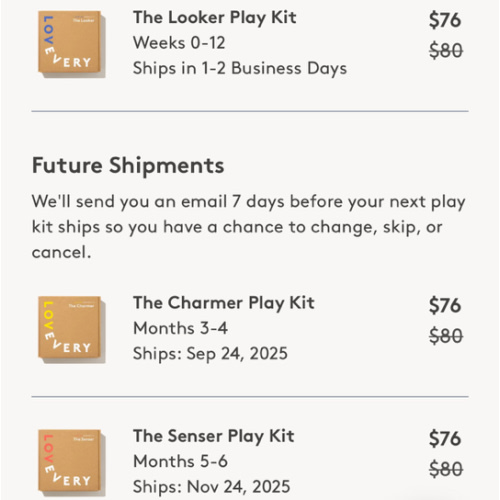Click the Ships in 1-2 Business Days text

point(240,69)
